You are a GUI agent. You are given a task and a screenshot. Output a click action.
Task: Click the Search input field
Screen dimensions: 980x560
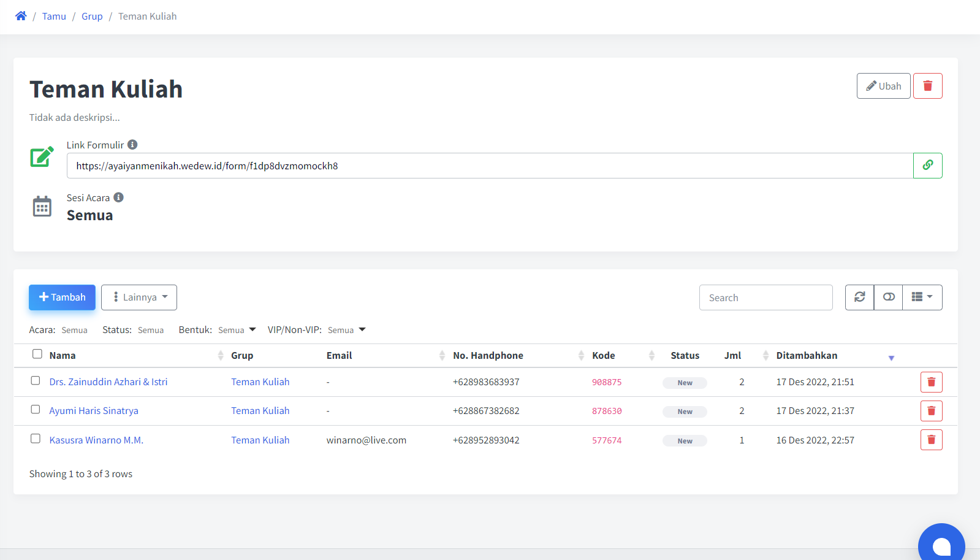click(x=765, y=297)
